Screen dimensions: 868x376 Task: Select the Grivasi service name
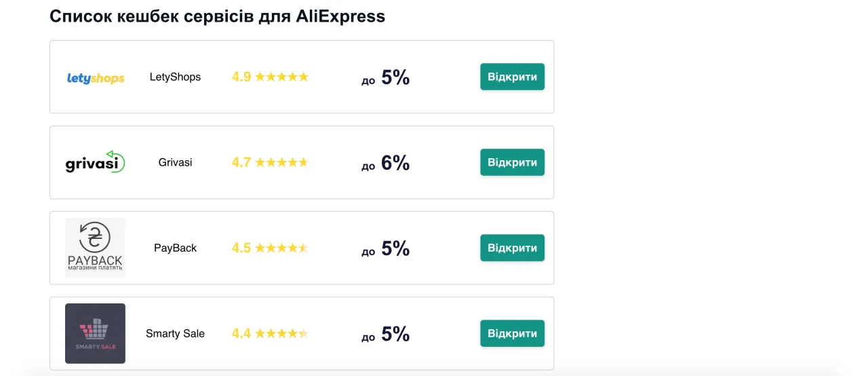pyautogui.click(x=175, y=162)
